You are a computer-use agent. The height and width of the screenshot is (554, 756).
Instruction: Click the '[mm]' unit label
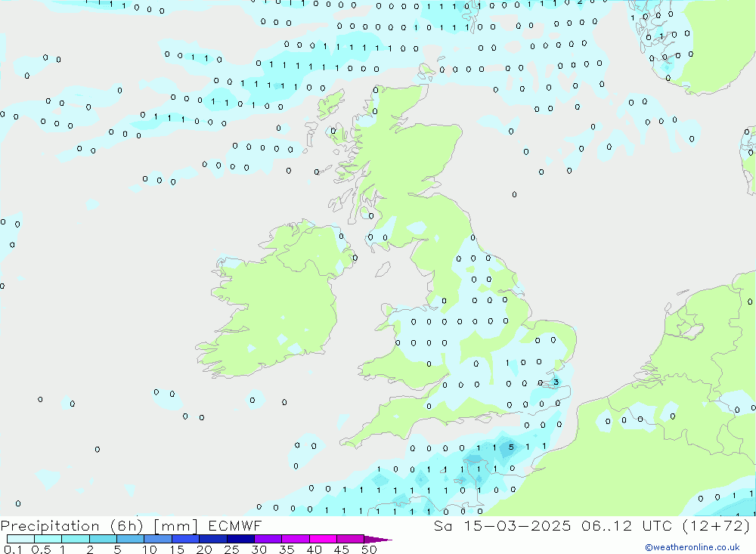coord(175,525)
